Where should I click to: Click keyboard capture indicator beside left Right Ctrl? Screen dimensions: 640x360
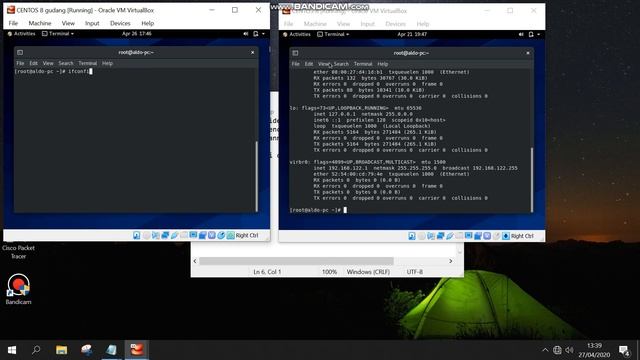pos(231,236)
